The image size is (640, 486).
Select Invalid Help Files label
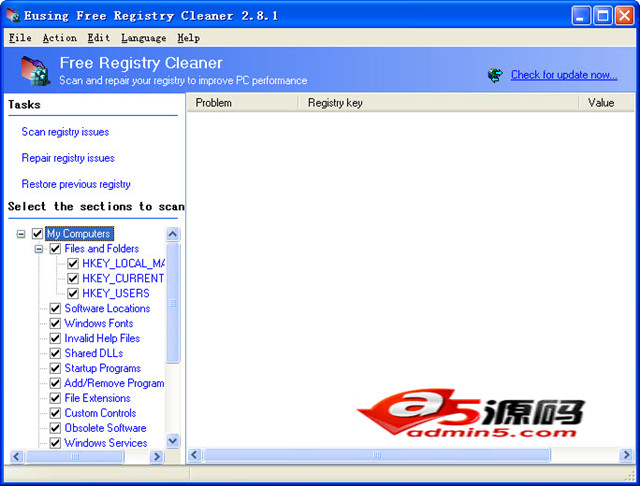102,338
